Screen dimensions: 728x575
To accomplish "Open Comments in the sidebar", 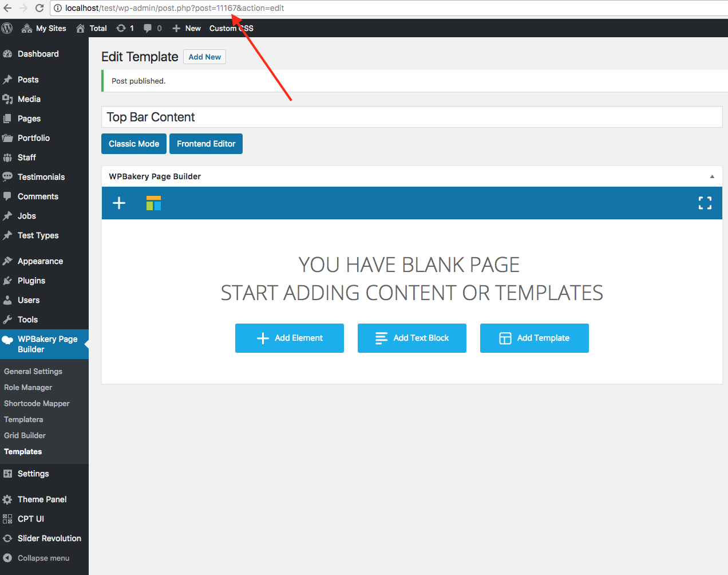I will (x=44, y=196).
